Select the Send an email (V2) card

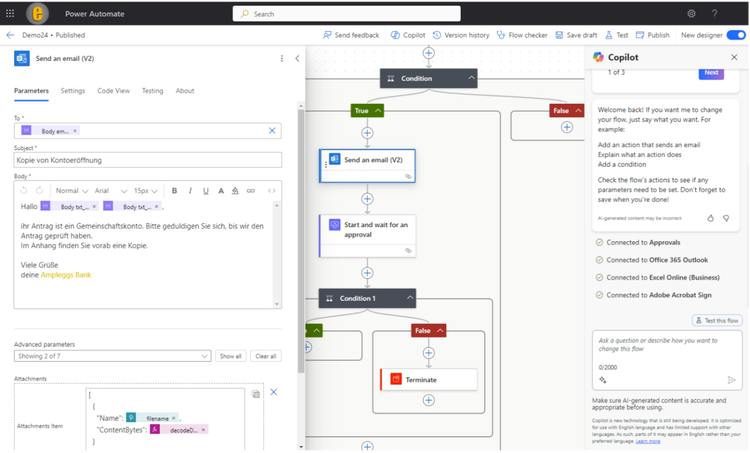[367, 166]
